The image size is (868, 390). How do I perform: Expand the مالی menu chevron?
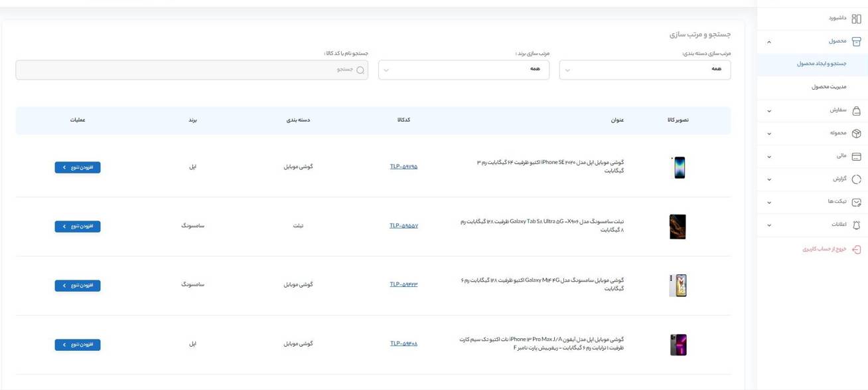769,157
